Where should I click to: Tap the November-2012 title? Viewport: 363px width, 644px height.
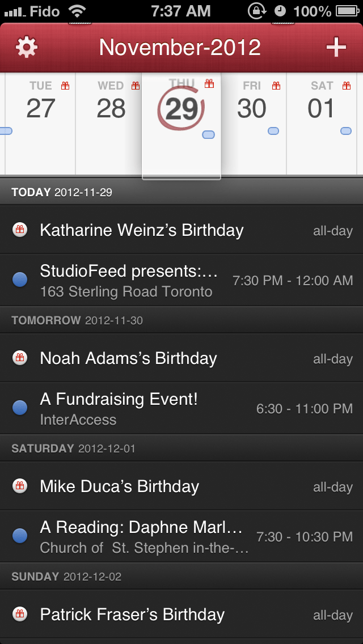pos(180,48)
